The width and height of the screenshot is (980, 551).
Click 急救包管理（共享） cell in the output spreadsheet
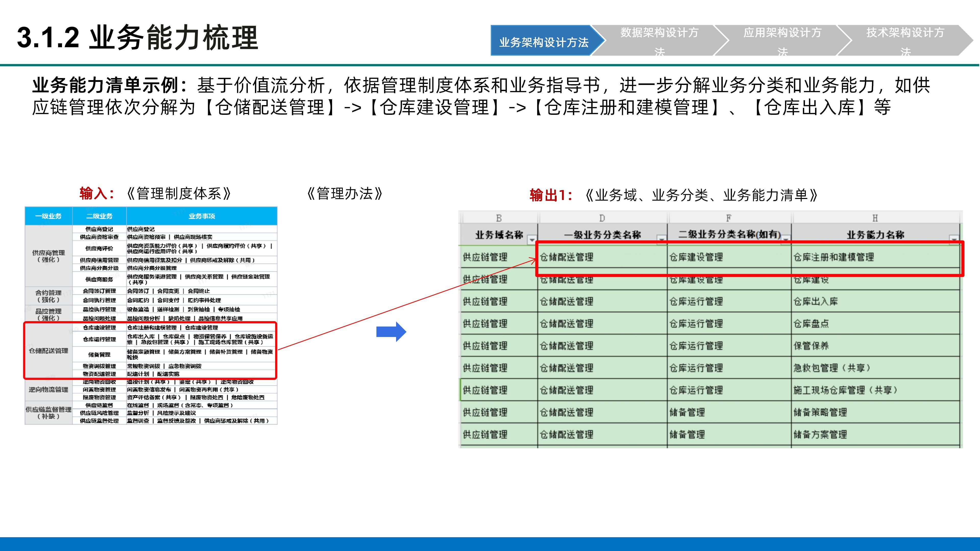point(875,368)
